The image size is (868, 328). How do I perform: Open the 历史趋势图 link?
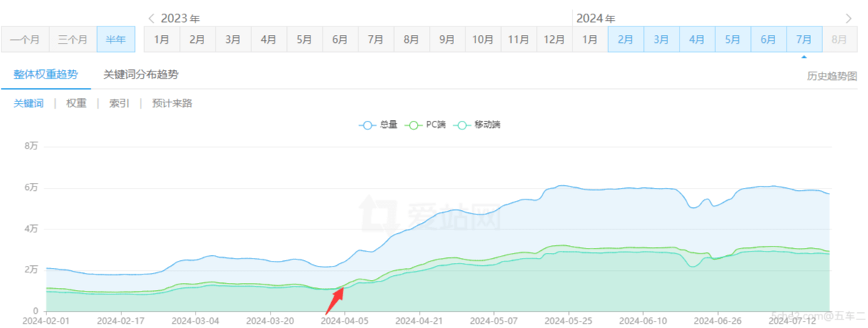click(832, 76)
